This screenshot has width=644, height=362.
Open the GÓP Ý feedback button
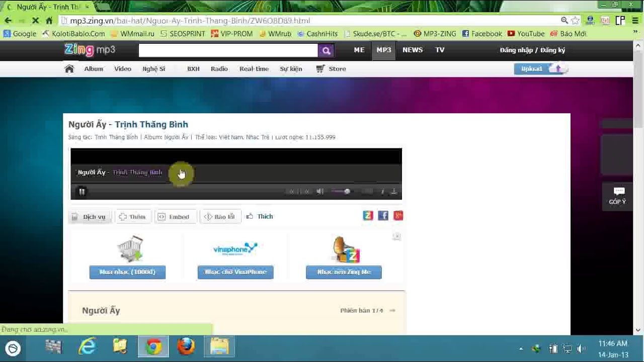(617, 196)
